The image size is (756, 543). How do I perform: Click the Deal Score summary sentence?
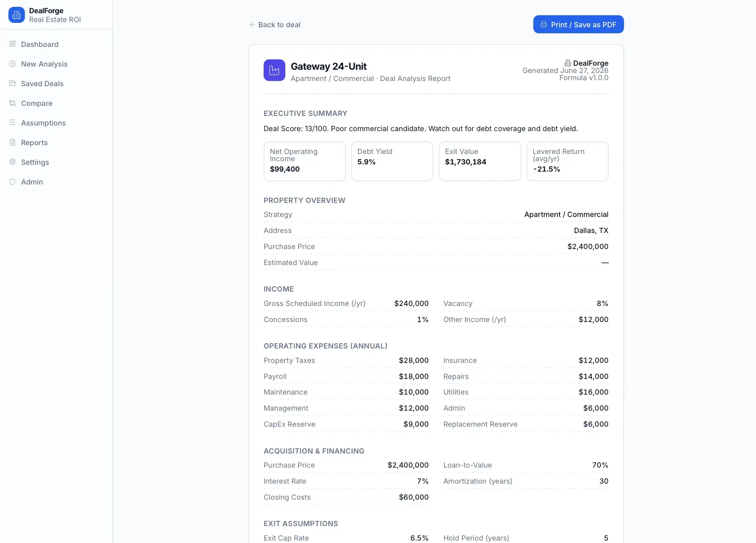click(x=421, y=129)
